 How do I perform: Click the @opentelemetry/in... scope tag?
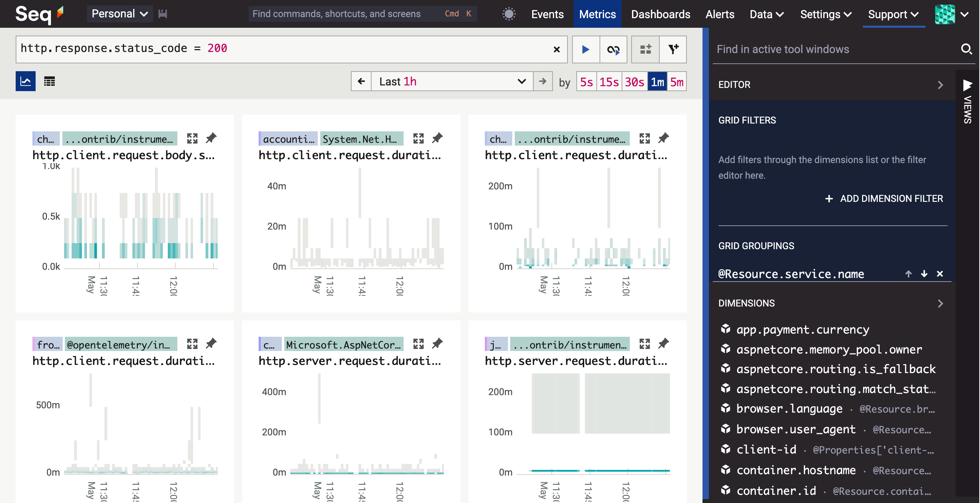click(121, 345)
